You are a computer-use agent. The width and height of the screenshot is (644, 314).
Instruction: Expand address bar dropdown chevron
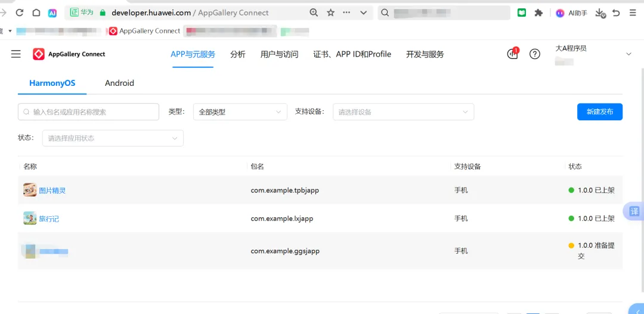point(364,13)
